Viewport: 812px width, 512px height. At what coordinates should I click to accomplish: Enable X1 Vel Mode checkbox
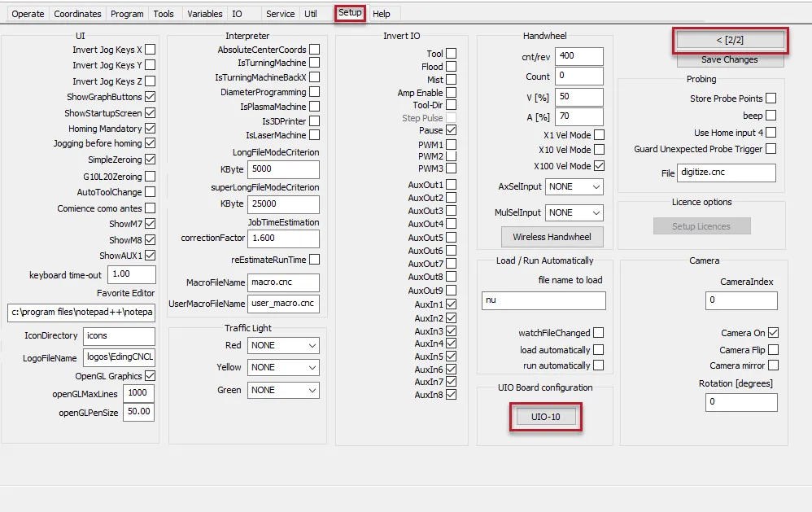coord(599,135)
